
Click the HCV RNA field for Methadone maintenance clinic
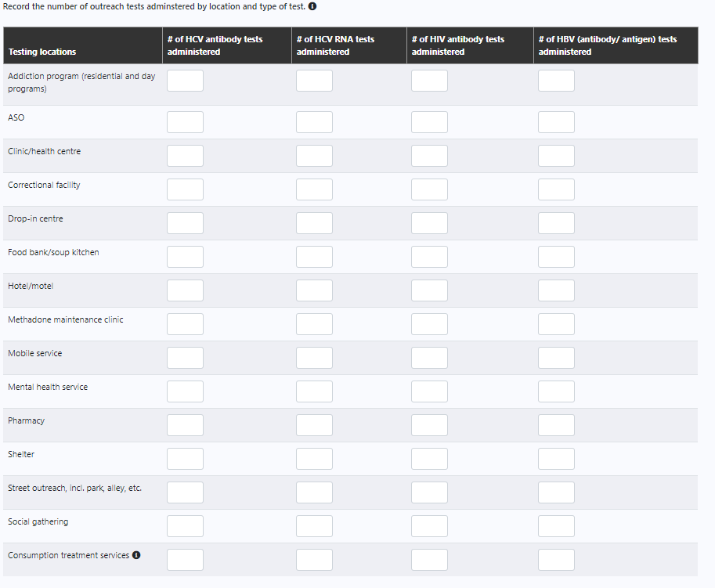[x=314, y=323]
